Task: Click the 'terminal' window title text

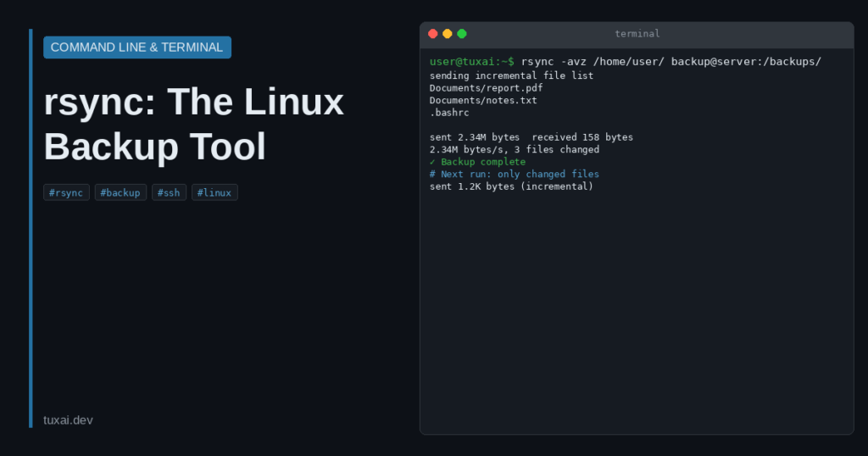Action: tap(637, 34)
